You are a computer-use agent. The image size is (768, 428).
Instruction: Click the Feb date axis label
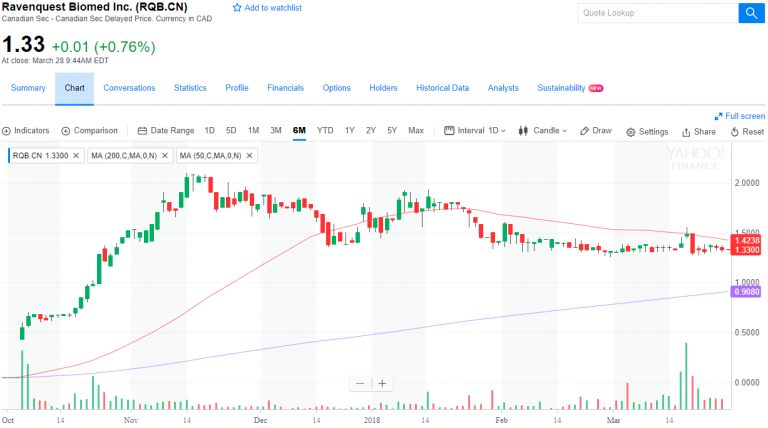[501, 420]
